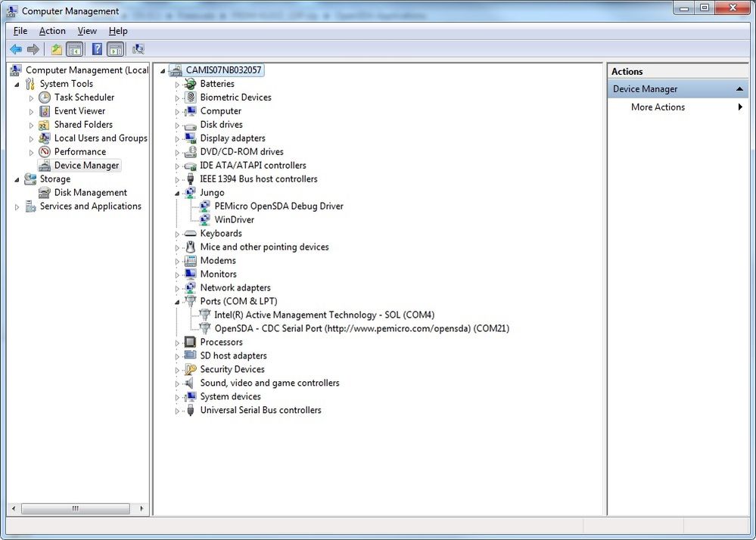Click the Scan for hardware changes icon
The height and width of the screenshot is (540, 756).
click(x=138, y=49)
